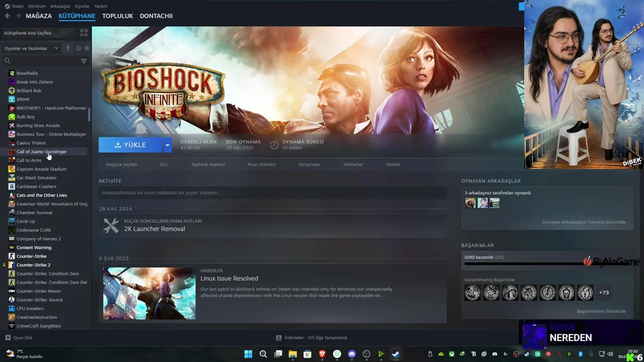Open OBS Studio from the taskbar
This screenshot has width=644, height=362.
coord(366,354)
